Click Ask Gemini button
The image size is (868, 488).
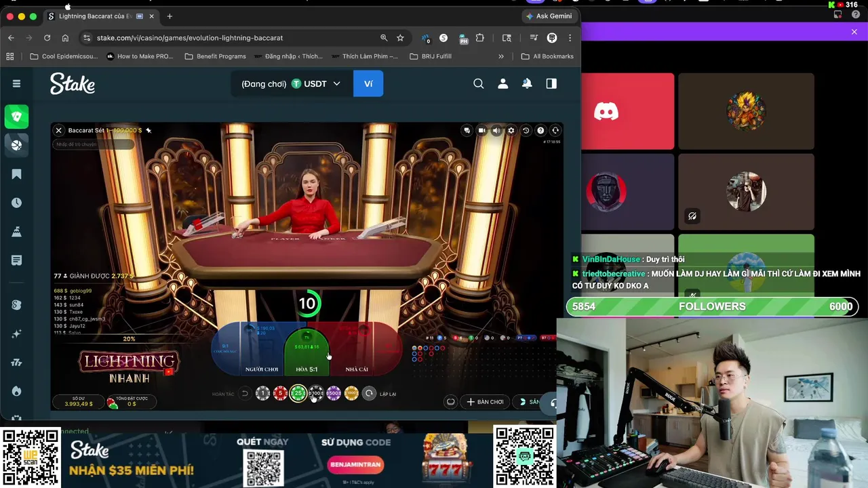click(x=549, y=16)
